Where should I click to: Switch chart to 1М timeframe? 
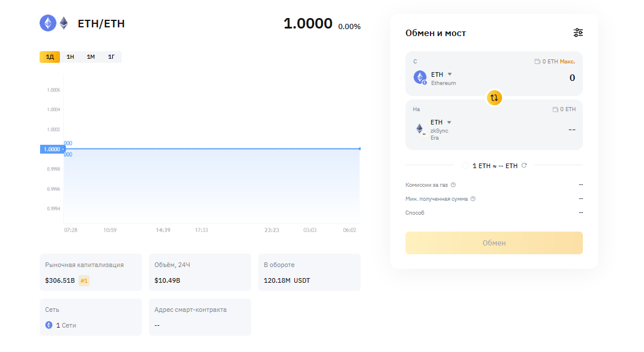91,56
